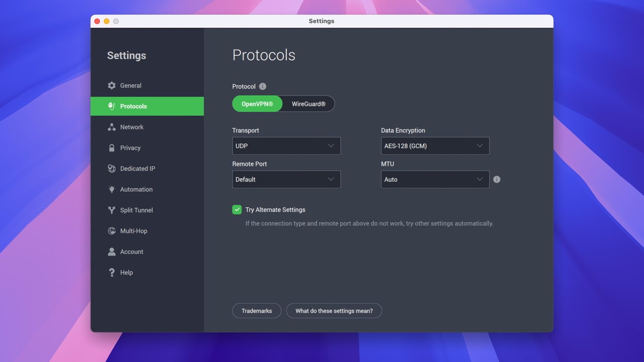644x362 pixels.
Task: Click the General gear icon in the sidebar
Action: tap(111, 85)
